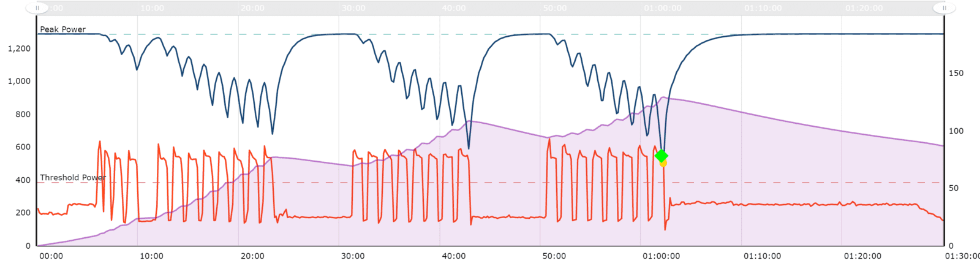
Task: Click the 1,200 left axis label
Action: pos(19,48)
